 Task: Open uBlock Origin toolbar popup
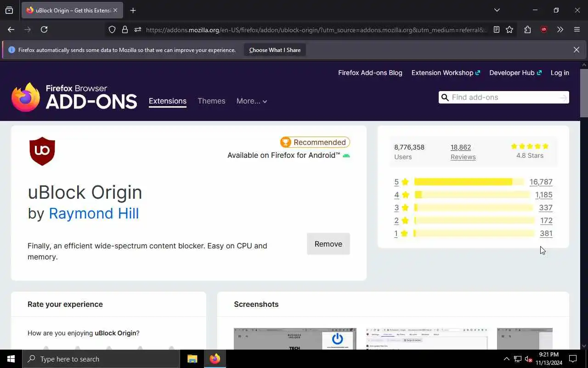pos(544,29)
